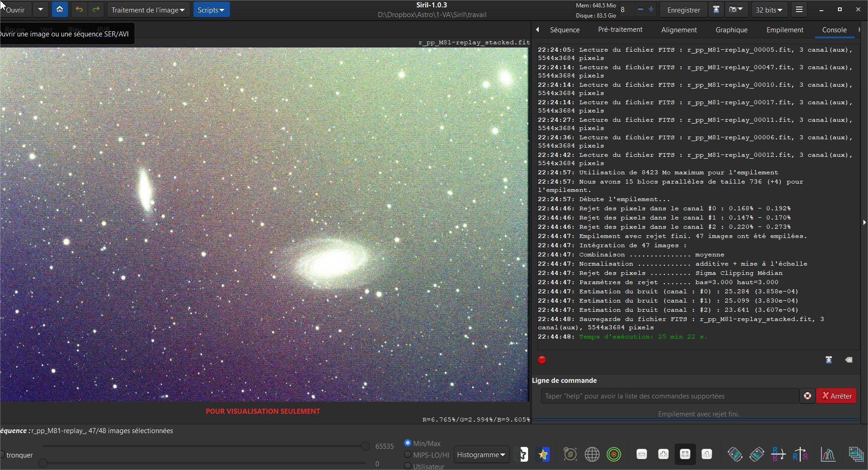The image size is (868, 470).
Task: Rotate image 90 degrees clockwise
Action: [x=756, y=454]
